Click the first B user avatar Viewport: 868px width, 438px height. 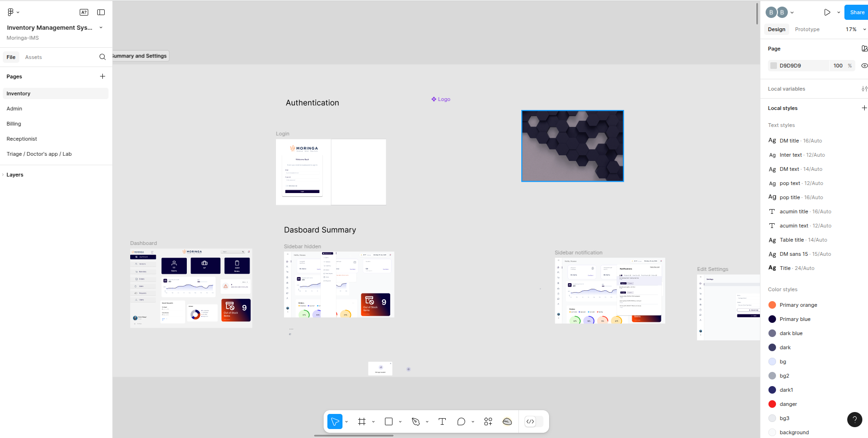pyautogui.click(x=771, y=12)
